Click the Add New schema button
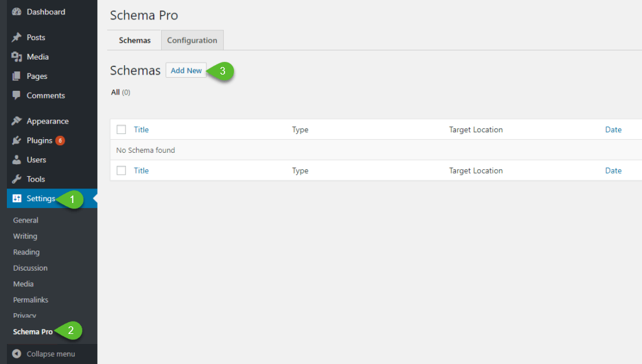Viewport: 642px width, 364px height. point(186,70)
